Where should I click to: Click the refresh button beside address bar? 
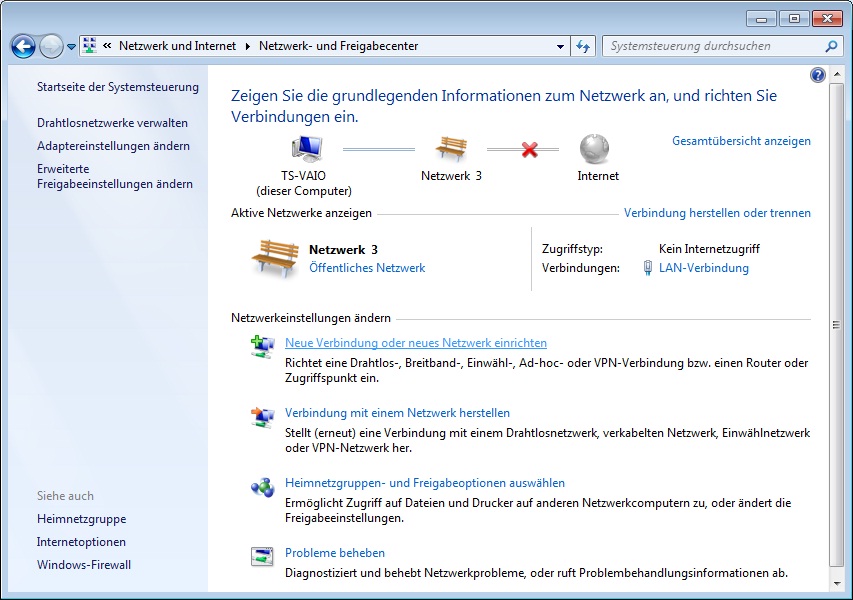(x=583, y=46)
